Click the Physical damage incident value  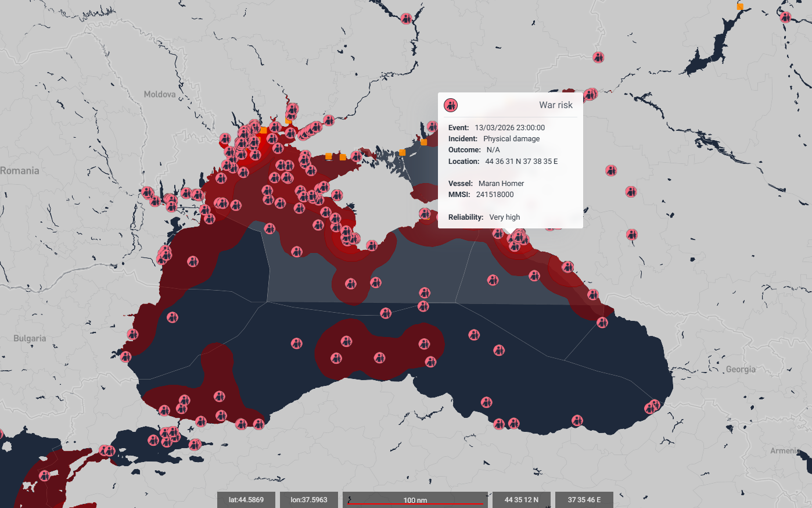pyautogui.click(x=511, y=139)
